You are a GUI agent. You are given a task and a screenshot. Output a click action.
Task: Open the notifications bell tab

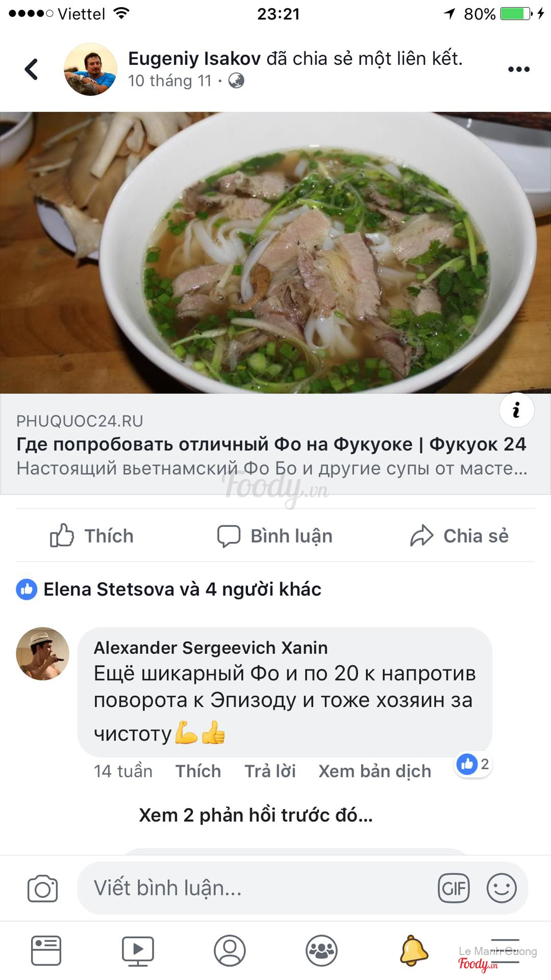pyautogui.click(x=413, y=950)
